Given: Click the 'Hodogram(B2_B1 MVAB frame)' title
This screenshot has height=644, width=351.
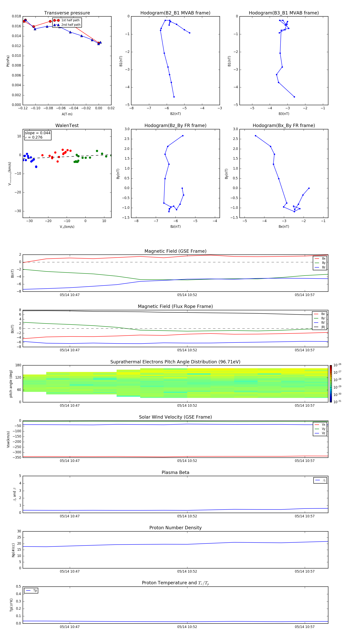Looking at the screenshot, I should tap(175, 13).
